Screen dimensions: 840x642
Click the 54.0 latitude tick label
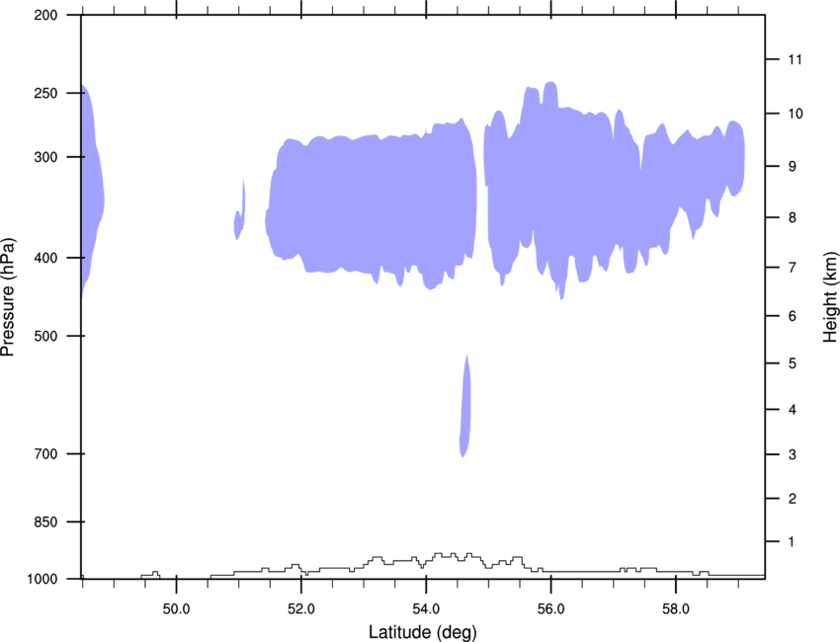426,609
